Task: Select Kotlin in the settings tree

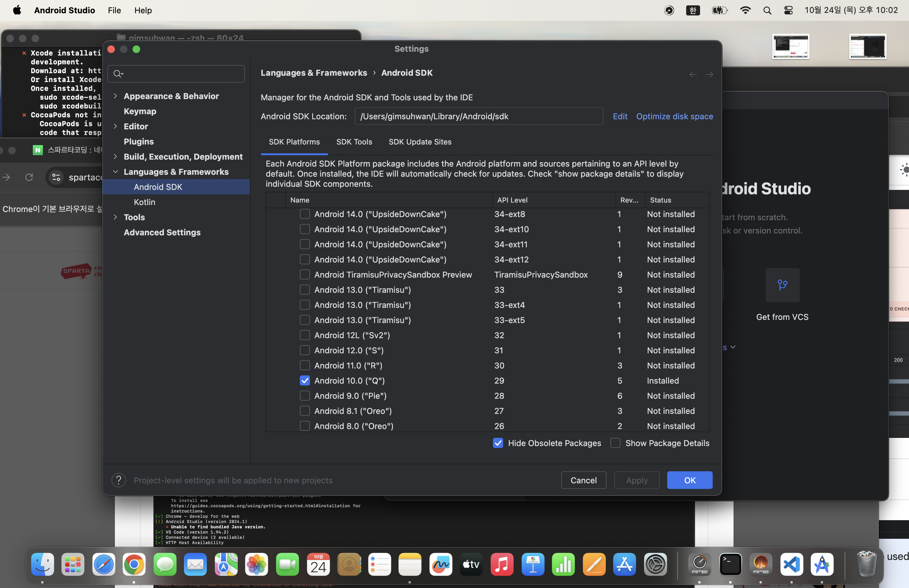Action: pyautogui.click(x=144, y=202)
